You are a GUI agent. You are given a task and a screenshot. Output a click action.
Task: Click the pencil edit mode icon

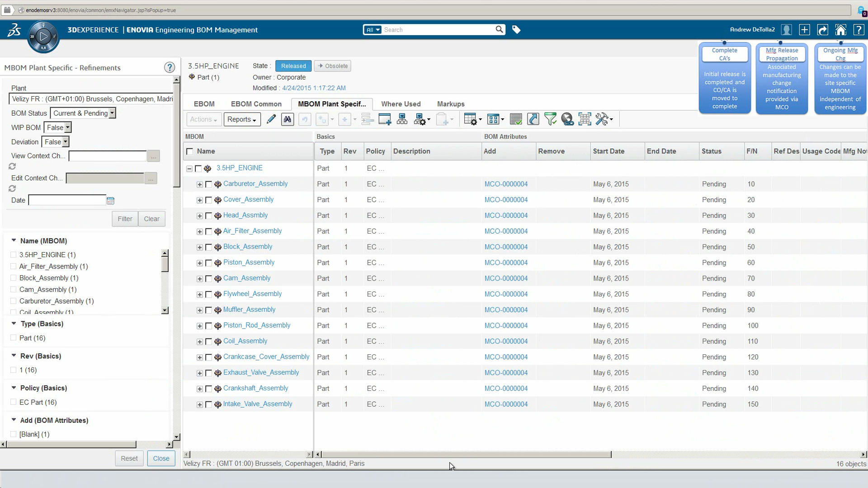pyautogui.click(x=271, y=119)
